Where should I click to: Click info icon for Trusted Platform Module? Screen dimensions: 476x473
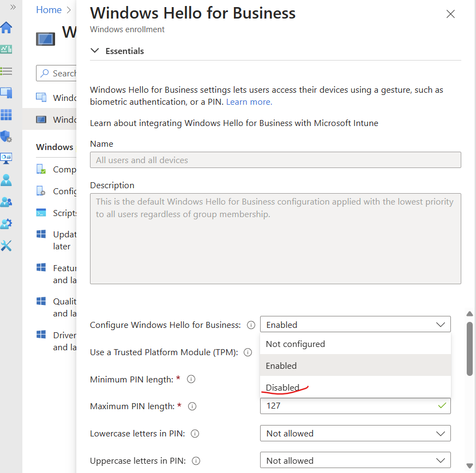(248, 352)
